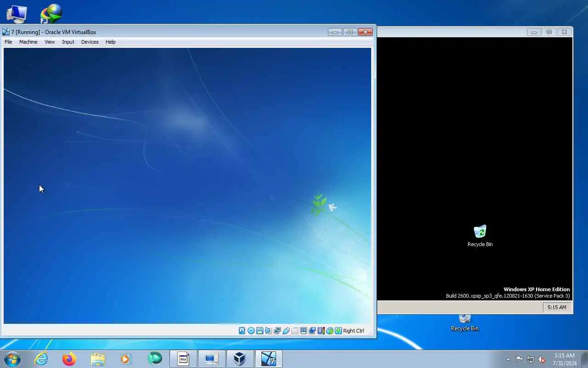Switch to the computer monitor taskbar button
This screenshot has height=368, width=588.
point(211,359)
